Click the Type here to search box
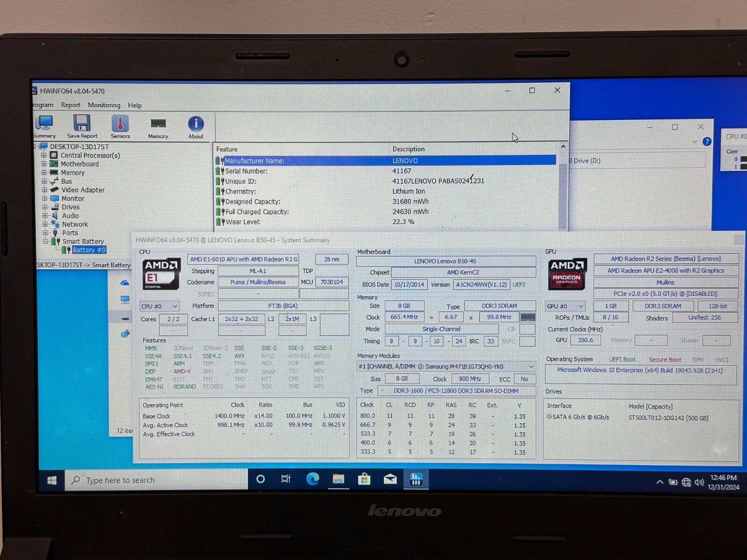Image resolution: width=747 pixels, height=560 pixels. [x=156, y=480]
